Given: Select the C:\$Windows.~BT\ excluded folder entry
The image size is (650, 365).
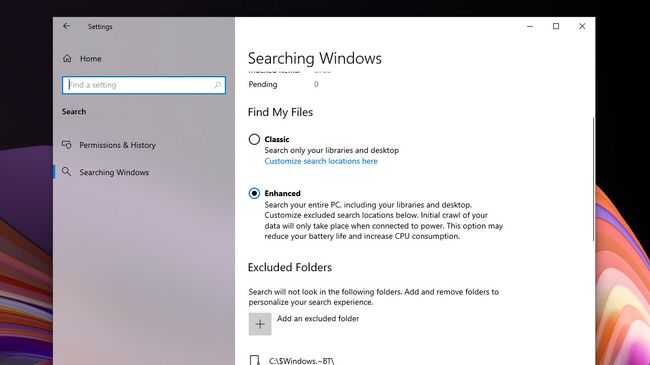Looking at the screenshot, I should tap(301, 360).
